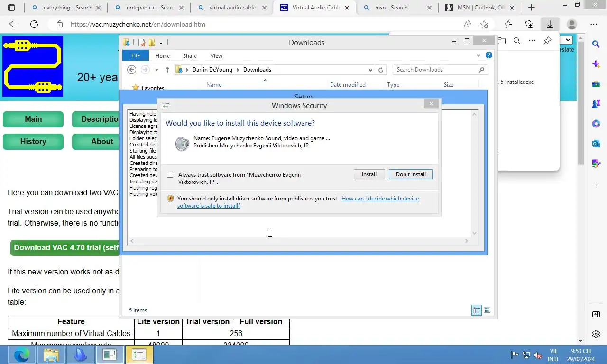Open sidebar settings gear icon
The height and width of the screenshot is (364, 607).
596,334
